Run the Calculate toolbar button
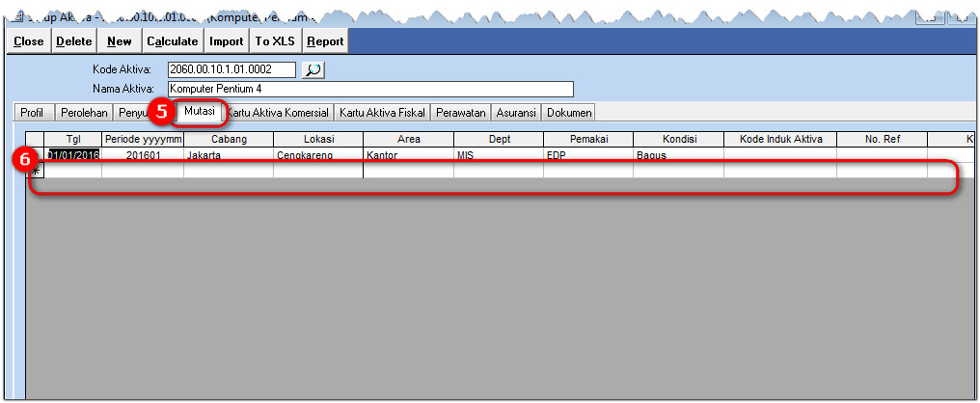The width and height of the screenshot is (980, 403). pyautogui.click(x=173, y=41)
